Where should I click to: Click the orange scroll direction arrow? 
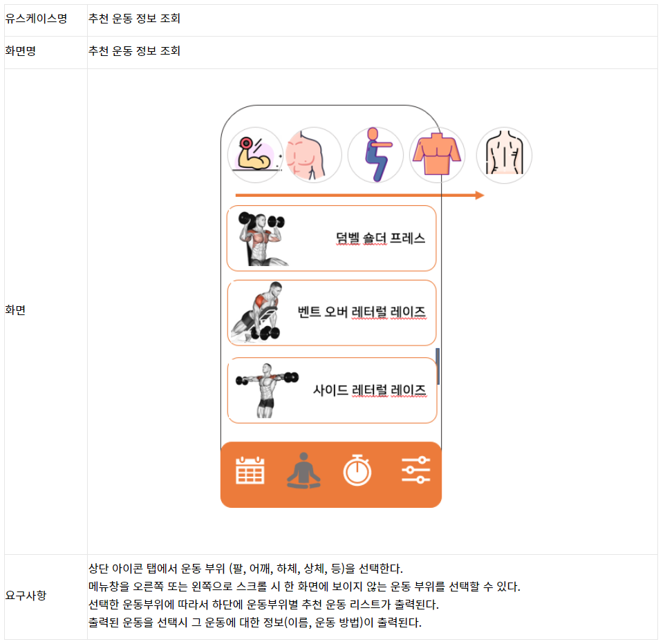tap(359, 195)
